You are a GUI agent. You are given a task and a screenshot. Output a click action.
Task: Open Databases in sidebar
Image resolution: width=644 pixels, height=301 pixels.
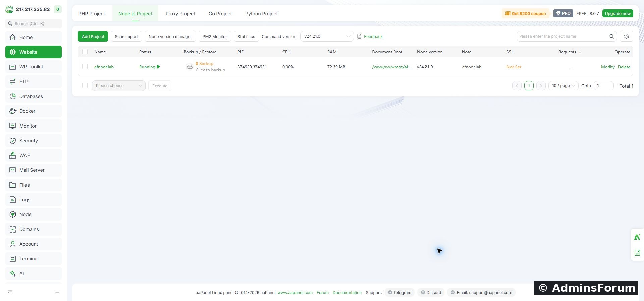click(x=34, y=96)
